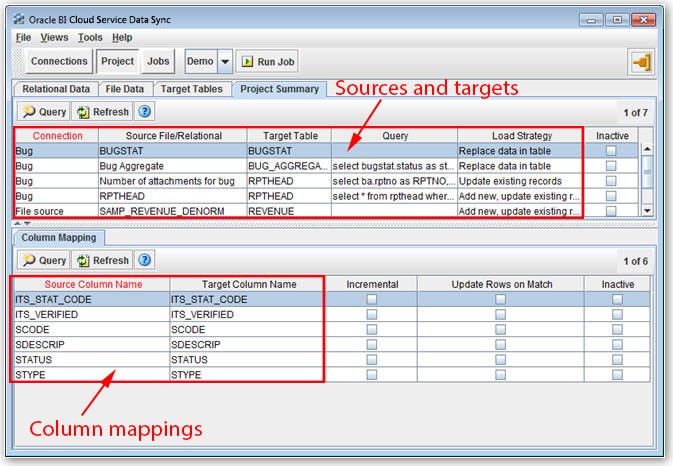
Task: Click Query button in Project Summary toolbar
Action: point(44,112)
